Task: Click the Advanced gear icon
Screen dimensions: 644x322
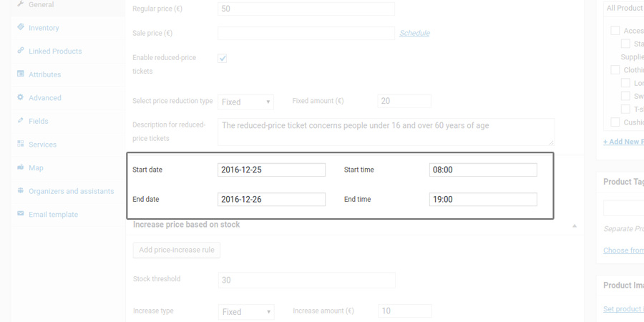Action: (21, 97)
